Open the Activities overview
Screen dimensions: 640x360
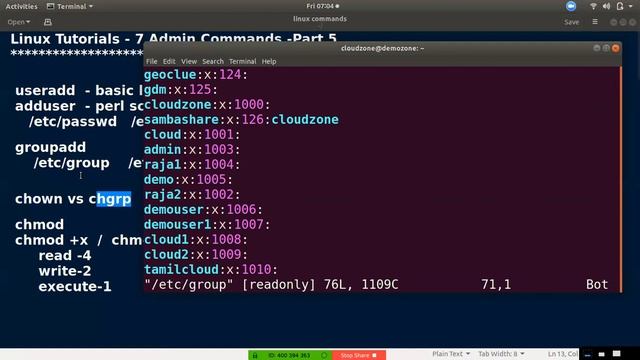[21, 7]
